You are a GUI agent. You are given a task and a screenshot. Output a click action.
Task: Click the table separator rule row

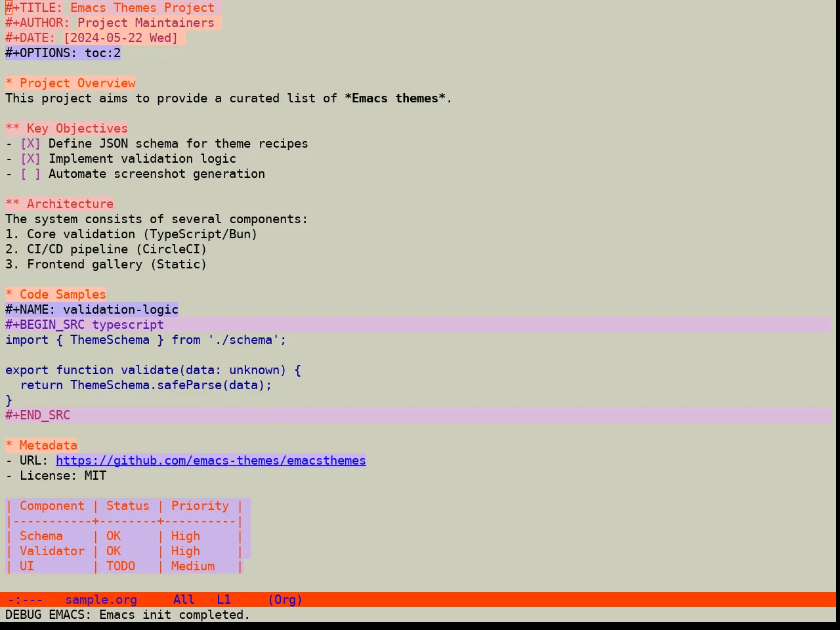pos(125,521)
